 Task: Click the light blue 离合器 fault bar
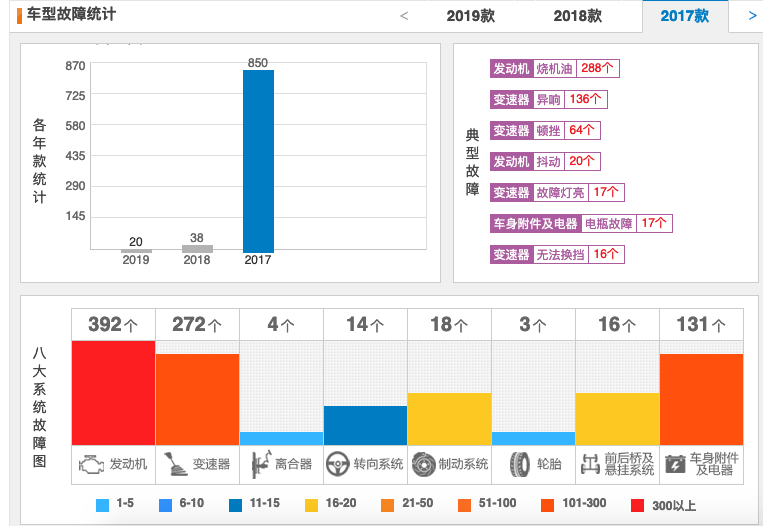pos(281,438)
